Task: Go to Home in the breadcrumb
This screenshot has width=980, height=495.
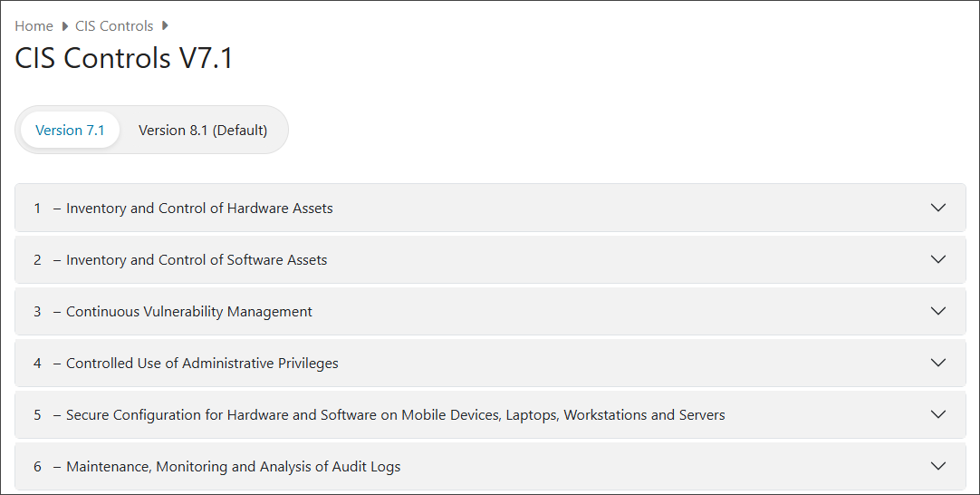Action: 34,26
